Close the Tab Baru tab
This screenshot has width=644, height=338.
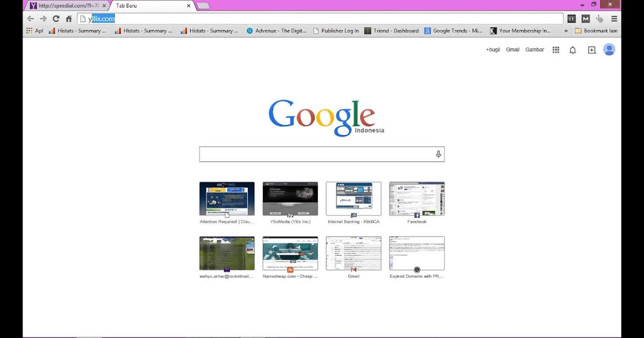(189, 5)
